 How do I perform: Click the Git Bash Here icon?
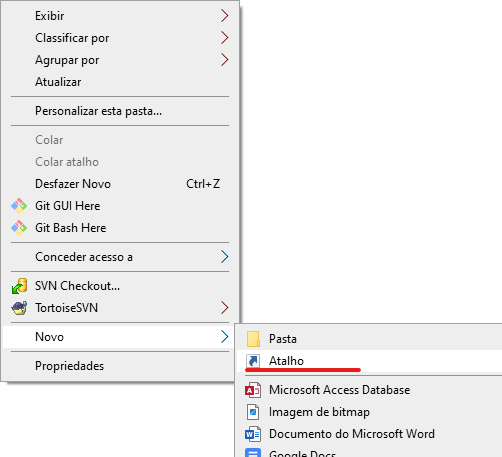point(19,228)
